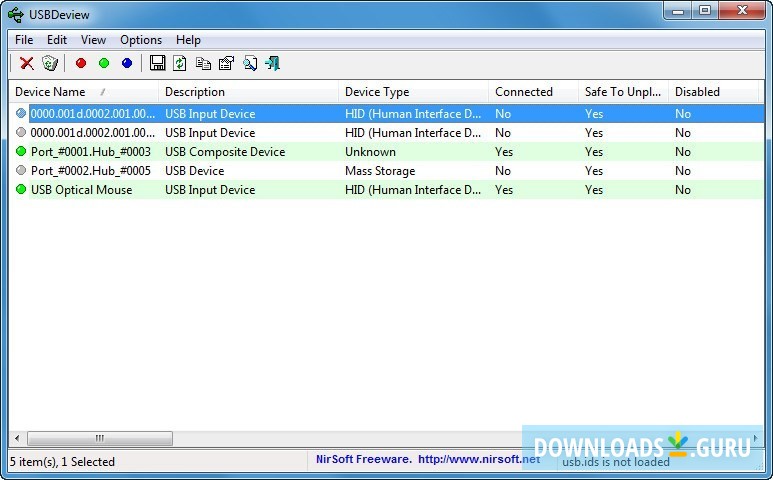Viewport: 773px width, 480px height.
Task: Select the Port_#0001.Hub_#0003 device
Action: pyautogui.click(x=91, y=152)
